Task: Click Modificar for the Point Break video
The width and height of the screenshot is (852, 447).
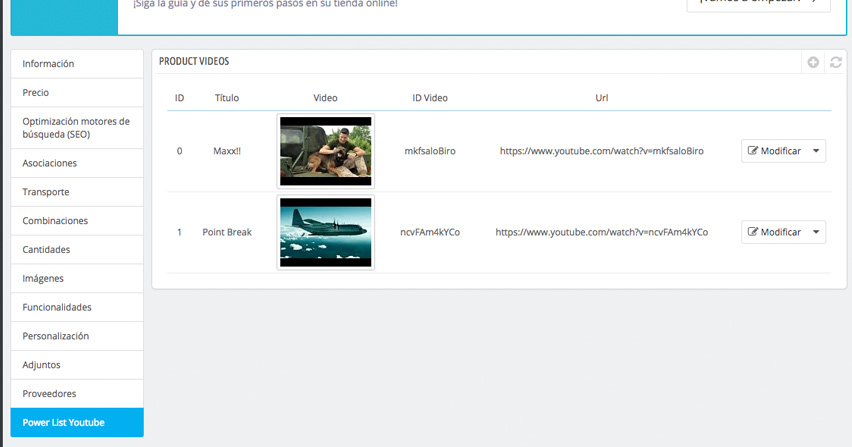Action: [x=774, y=232]
